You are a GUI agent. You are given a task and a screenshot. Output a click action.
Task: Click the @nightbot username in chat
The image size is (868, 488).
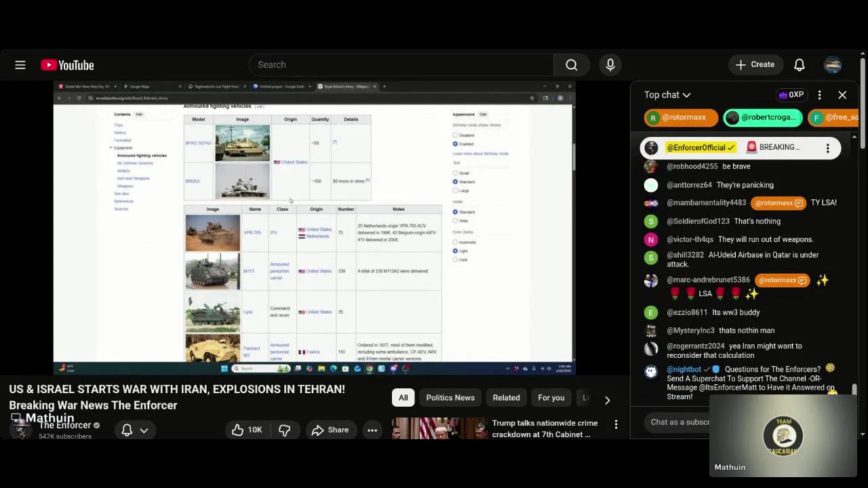684,369
